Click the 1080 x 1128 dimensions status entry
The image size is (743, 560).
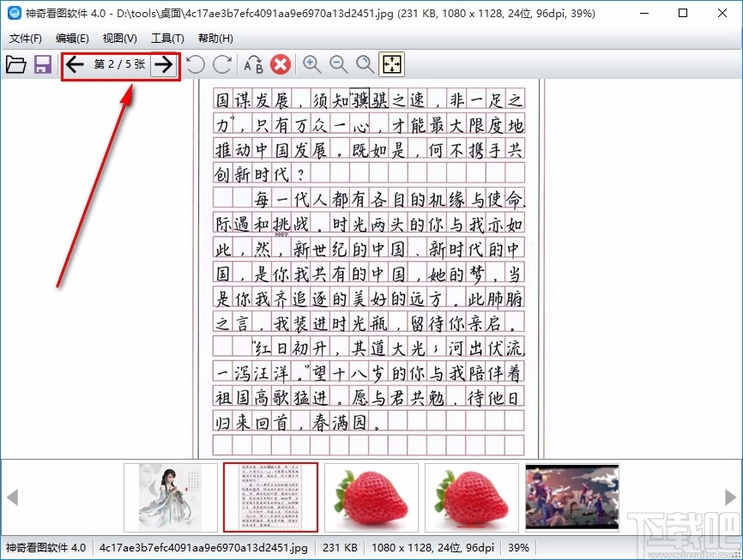click(432, 548)
